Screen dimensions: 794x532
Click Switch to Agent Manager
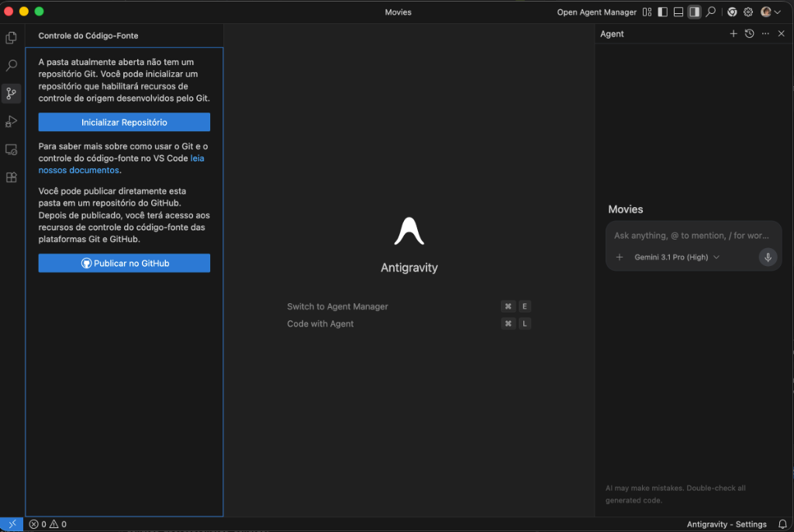[337, 306]
